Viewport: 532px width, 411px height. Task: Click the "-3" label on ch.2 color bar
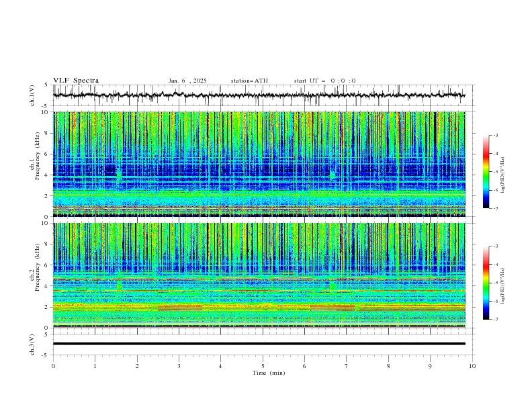coord(496,246)
